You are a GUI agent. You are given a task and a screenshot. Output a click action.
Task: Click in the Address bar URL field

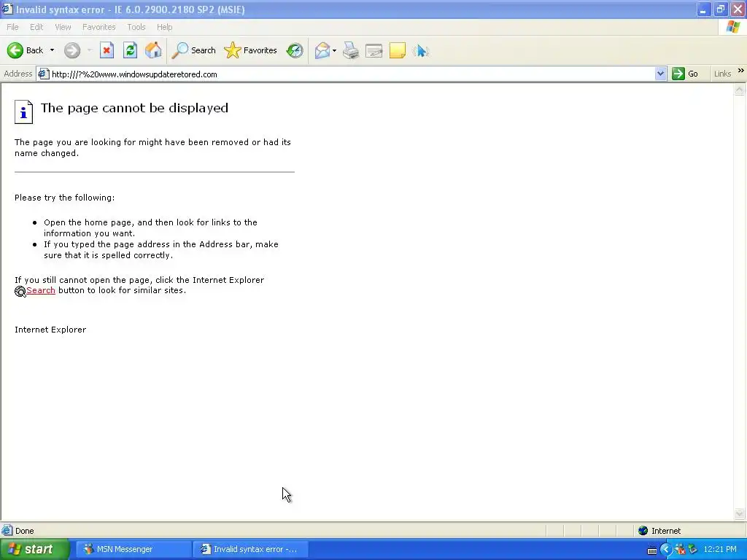[x=352, y=74]
